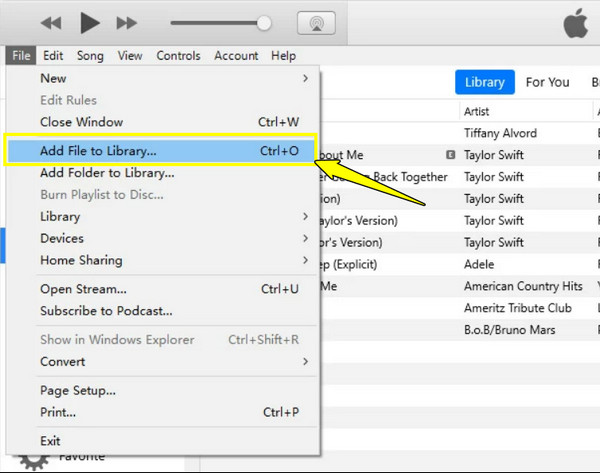The image size is (600, 473).
Task: Expand the New submenu
Action: pyautogui.click(x=163, y=78)
